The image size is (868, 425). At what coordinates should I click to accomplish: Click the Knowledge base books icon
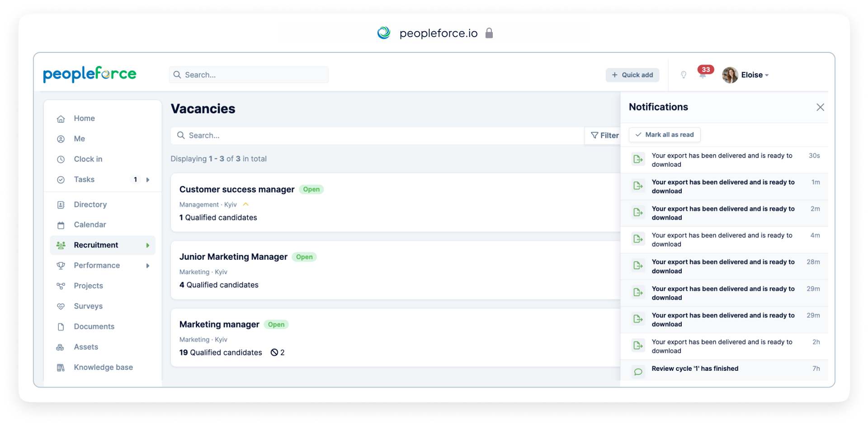(61, 368)
